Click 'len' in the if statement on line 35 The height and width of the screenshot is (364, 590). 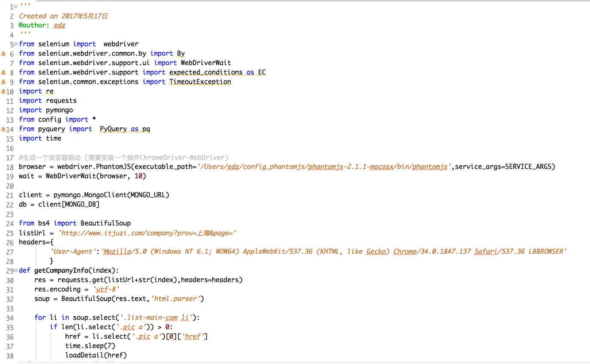tap(67, 327)
